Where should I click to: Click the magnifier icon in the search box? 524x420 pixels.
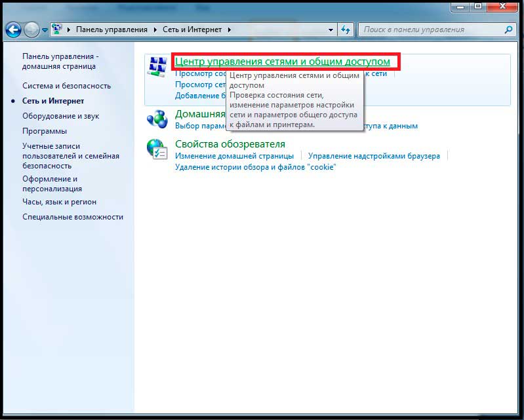tap(508, 29)
